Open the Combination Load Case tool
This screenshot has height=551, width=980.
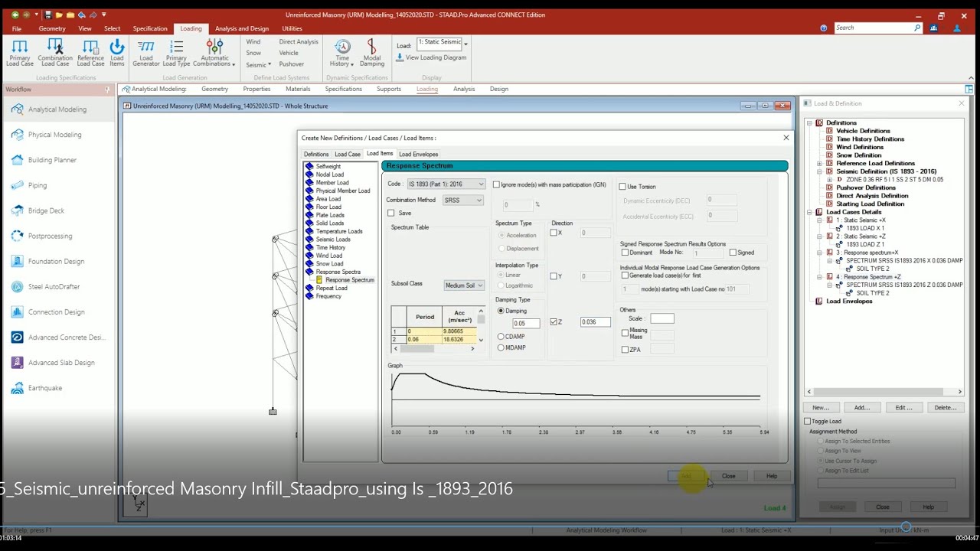[55, 53]
